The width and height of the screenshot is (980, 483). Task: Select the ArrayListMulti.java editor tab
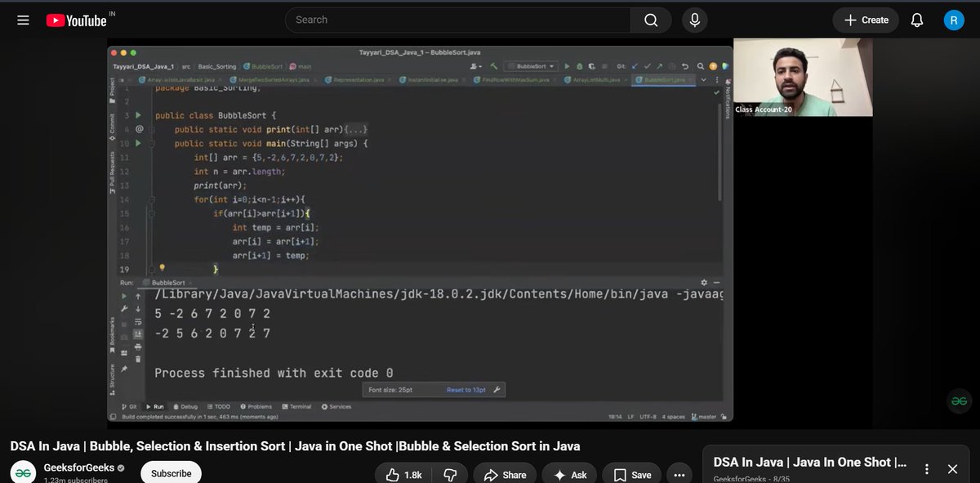(596, 80)
